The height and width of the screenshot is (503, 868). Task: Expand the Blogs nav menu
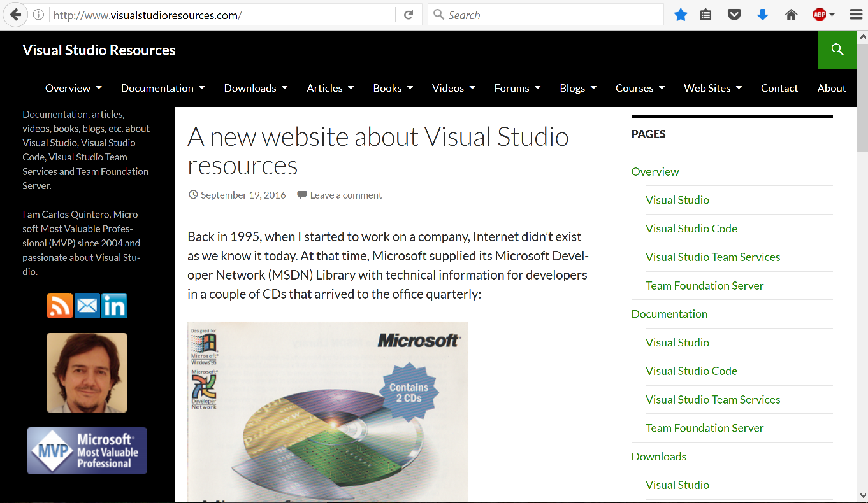tap(578, 88)
